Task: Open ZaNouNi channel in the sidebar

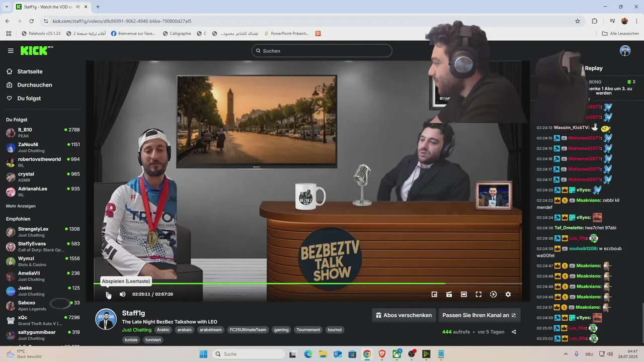Action: [43, 147]
